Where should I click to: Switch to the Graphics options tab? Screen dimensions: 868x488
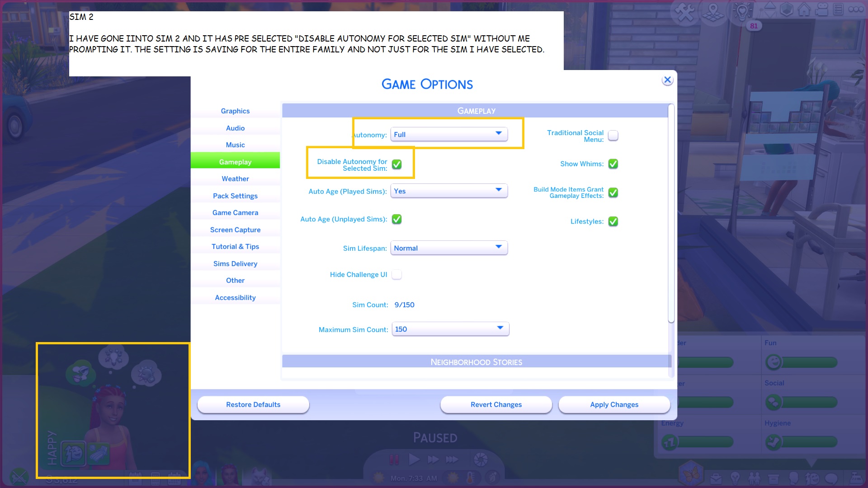tap(235, 111)
